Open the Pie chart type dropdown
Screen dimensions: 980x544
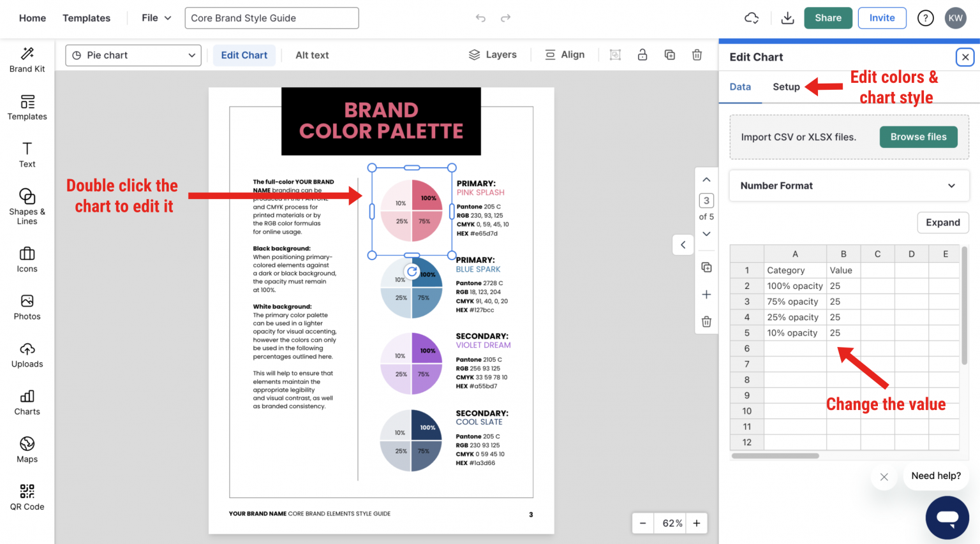[133, 55]
